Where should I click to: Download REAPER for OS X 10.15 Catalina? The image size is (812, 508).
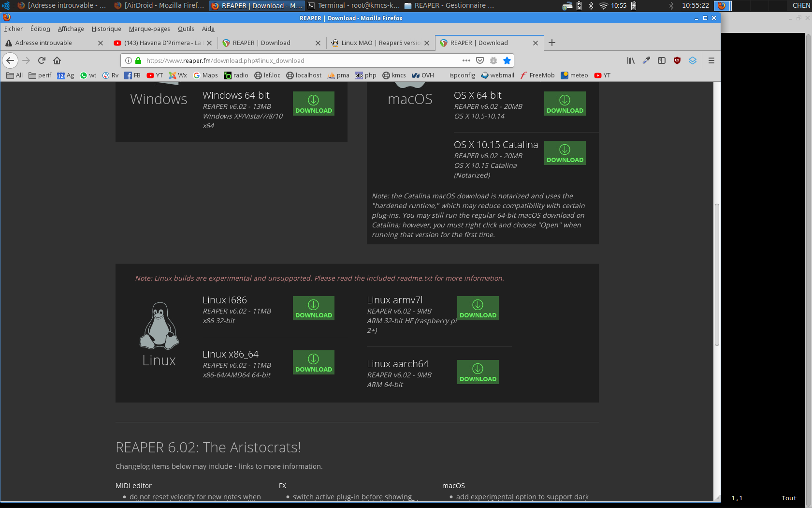coord(565,153)
